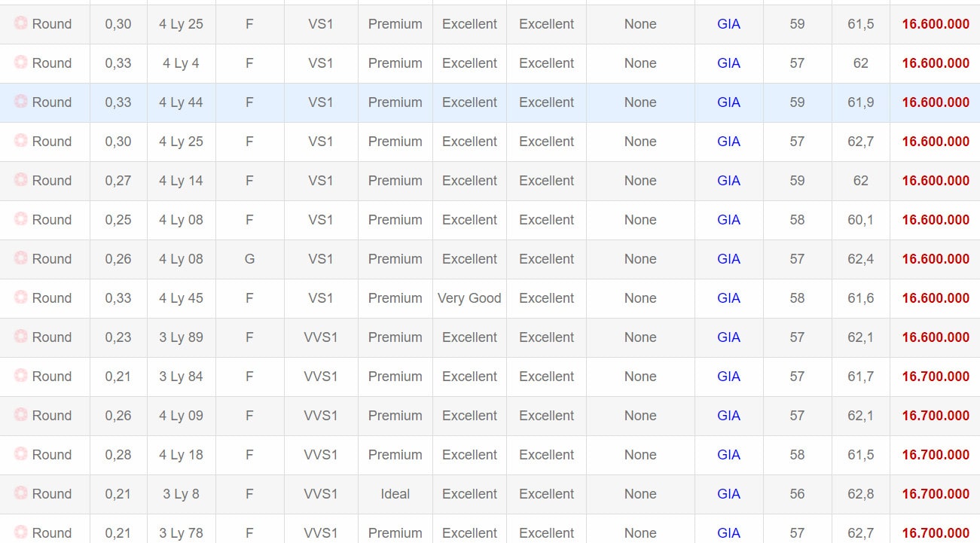
Task: Click the 16.700.000 price in the 3 Ly 8 row
Action: click(x=936, y=494)
